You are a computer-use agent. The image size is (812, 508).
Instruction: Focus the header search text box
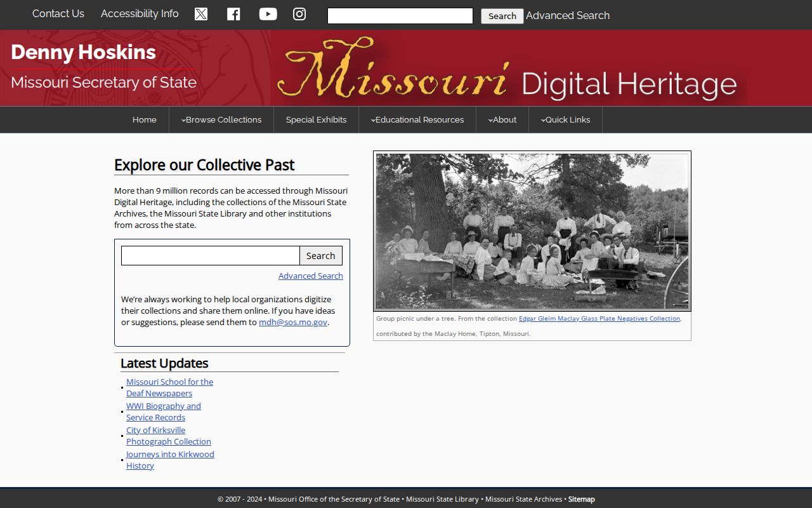coord(400,16)
